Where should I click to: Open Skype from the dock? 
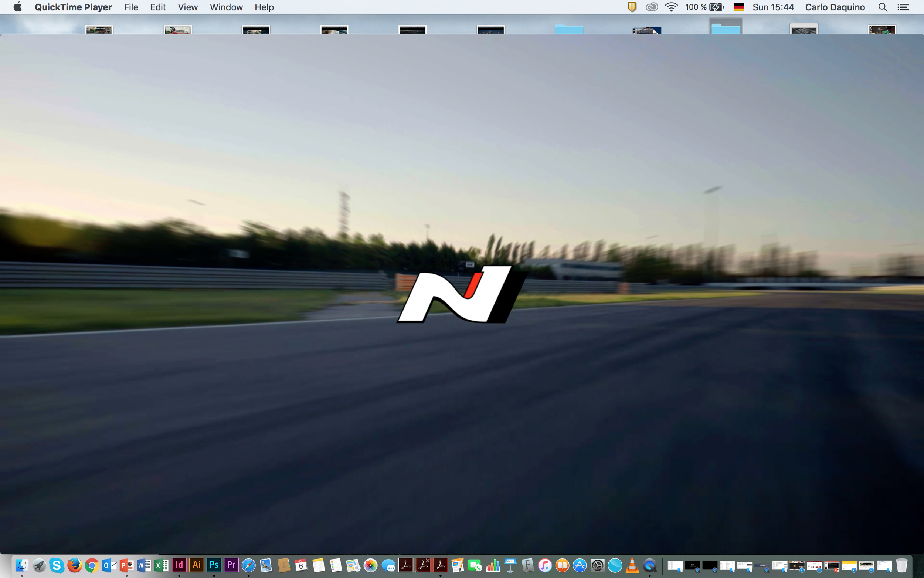(x=57, y=565)
